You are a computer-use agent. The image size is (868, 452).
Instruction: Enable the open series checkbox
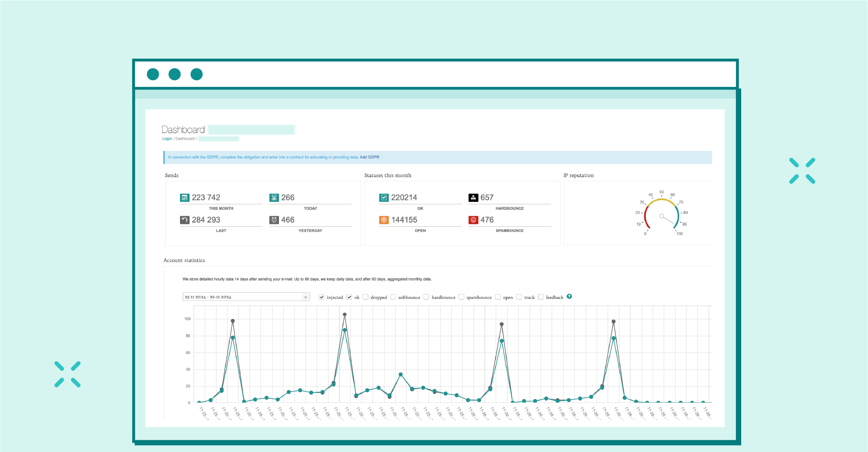498,297
